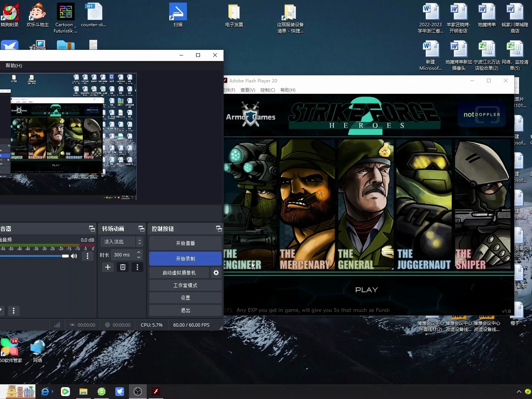This screenshot has width=532, height=399.
Task: Open OBS 设置 settings button
Action: 185,298
